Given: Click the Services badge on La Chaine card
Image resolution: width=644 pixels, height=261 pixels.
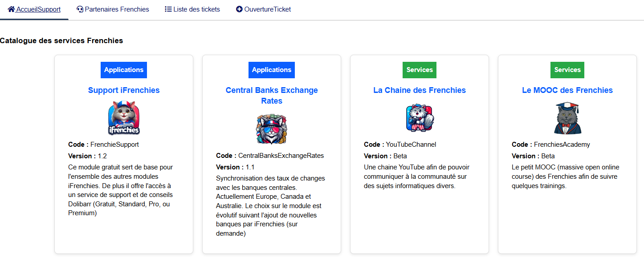Looking at the screenshot, I should [x=420, y=70].
